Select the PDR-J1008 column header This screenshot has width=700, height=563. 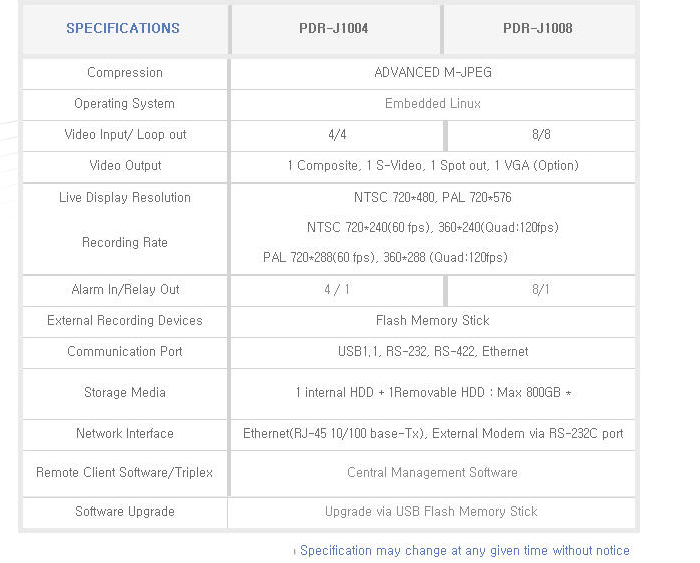tap(538, 29)
